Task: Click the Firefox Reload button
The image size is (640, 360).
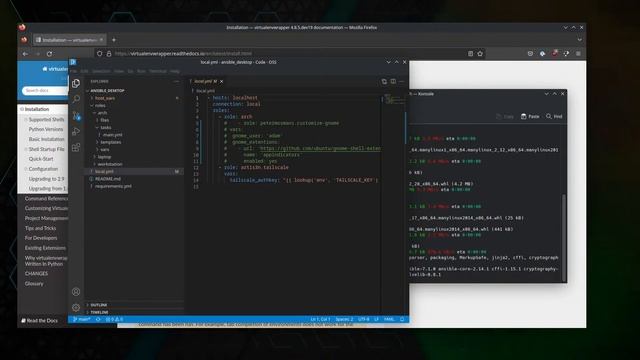Action: click(x=49, y=53)
